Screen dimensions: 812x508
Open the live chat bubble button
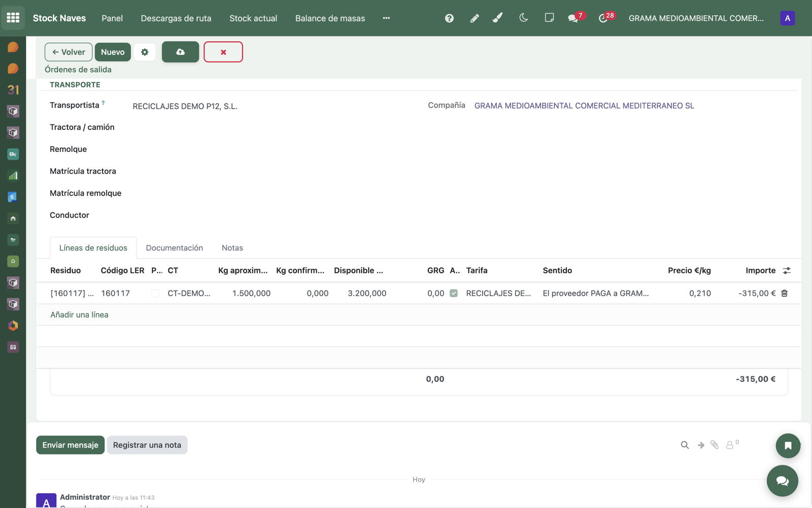pos(782,481)
